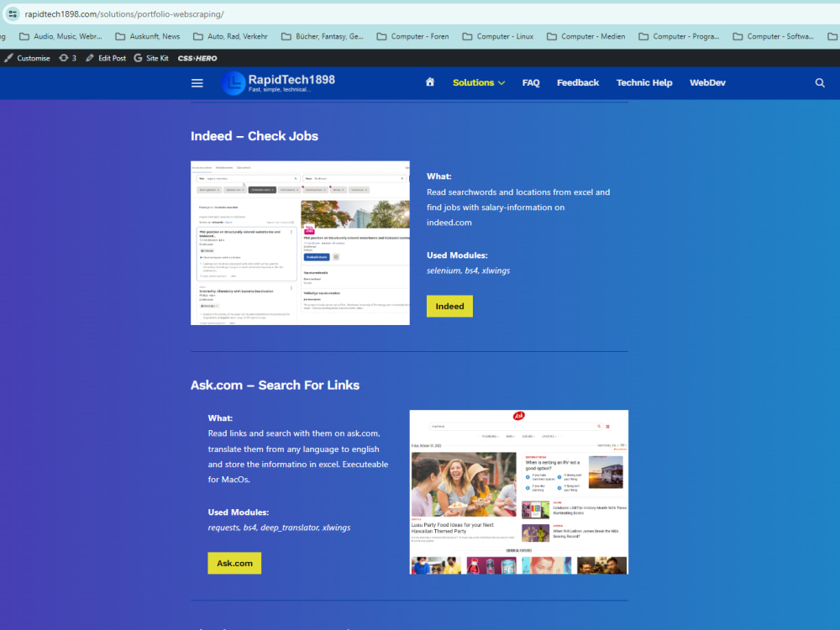Image resolution: width=840 pixels, height=630 pixels.
Task: Open the hamburger menu icon
Action: tap(197, 83)
